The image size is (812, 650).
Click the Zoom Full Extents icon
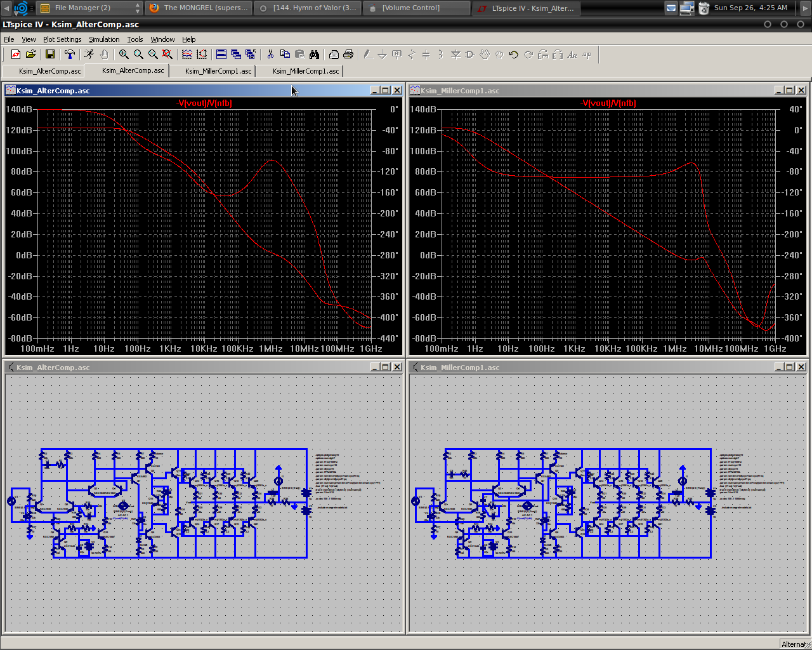(x=167, y=55)
